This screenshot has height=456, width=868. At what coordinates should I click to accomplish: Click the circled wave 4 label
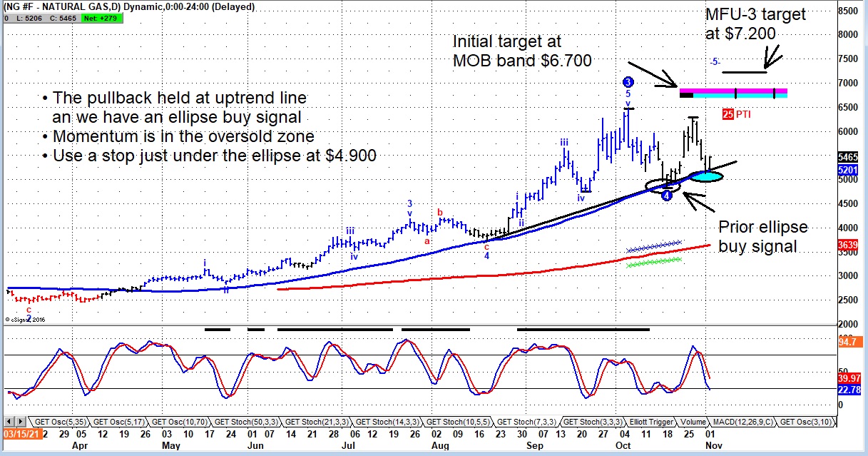point(665,195)
